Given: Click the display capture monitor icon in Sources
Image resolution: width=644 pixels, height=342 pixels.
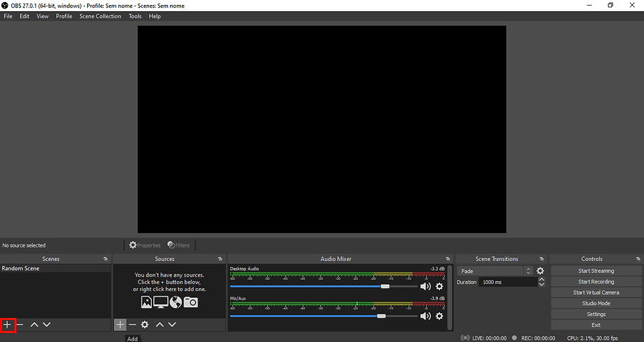Looking at the screenshot, I should (x=161, y=302).
